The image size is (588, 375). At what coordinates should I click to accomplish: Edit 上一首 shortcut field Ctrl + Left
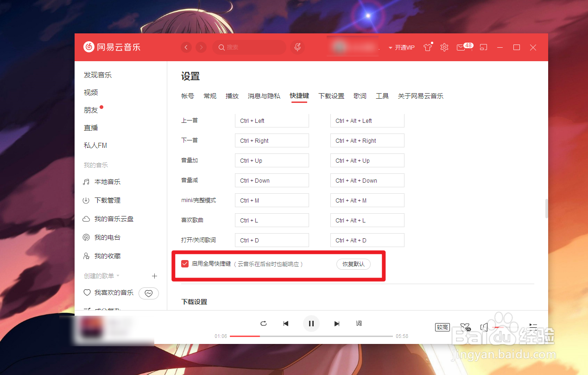[x=272, y=121]
